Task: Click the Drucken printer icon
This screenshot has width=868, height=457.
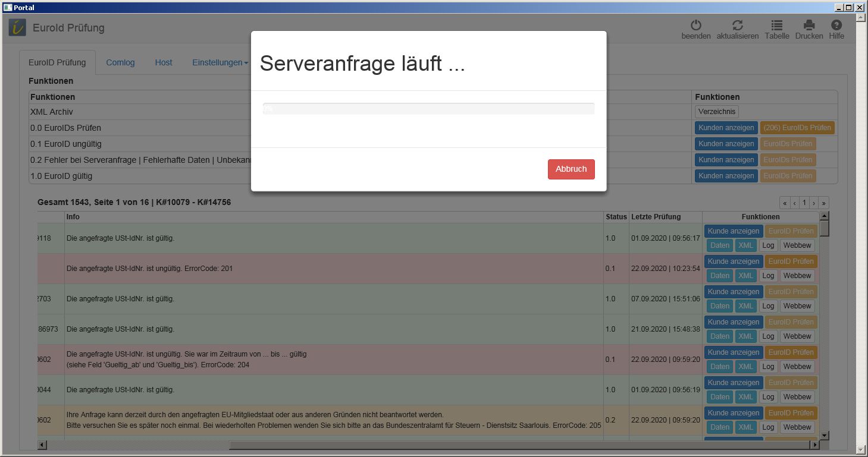Action: click(x=809, y=26)
